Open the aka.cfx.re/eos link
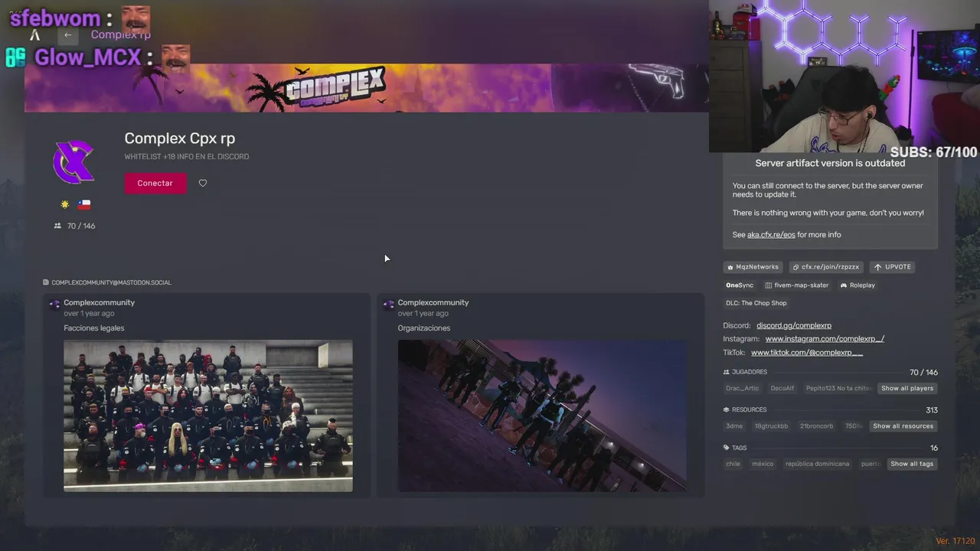 771,235
